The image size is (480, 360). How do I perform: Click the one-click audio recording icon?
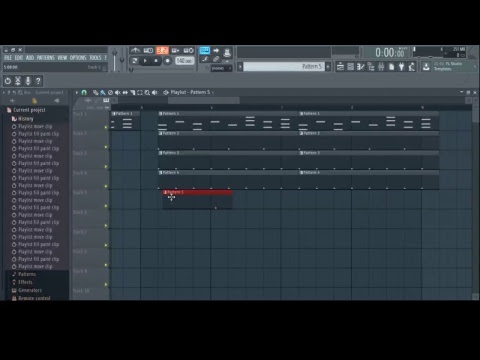point(227,53)
